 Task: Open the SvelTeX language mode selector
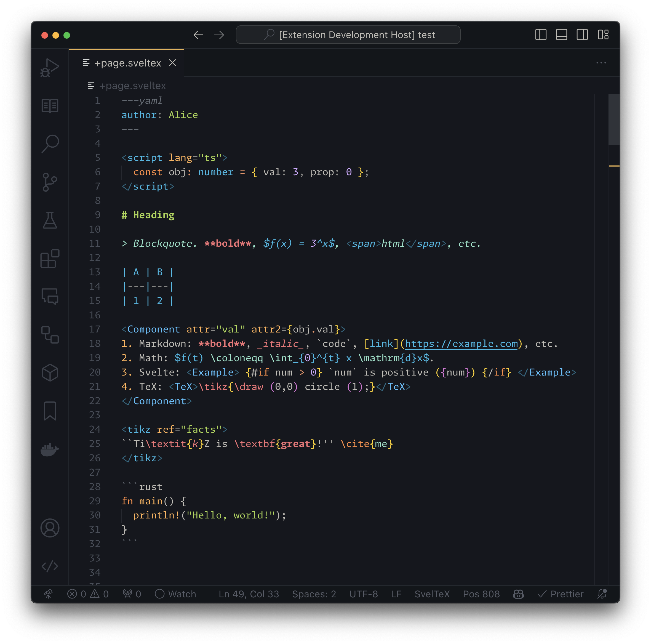point(432,594)
